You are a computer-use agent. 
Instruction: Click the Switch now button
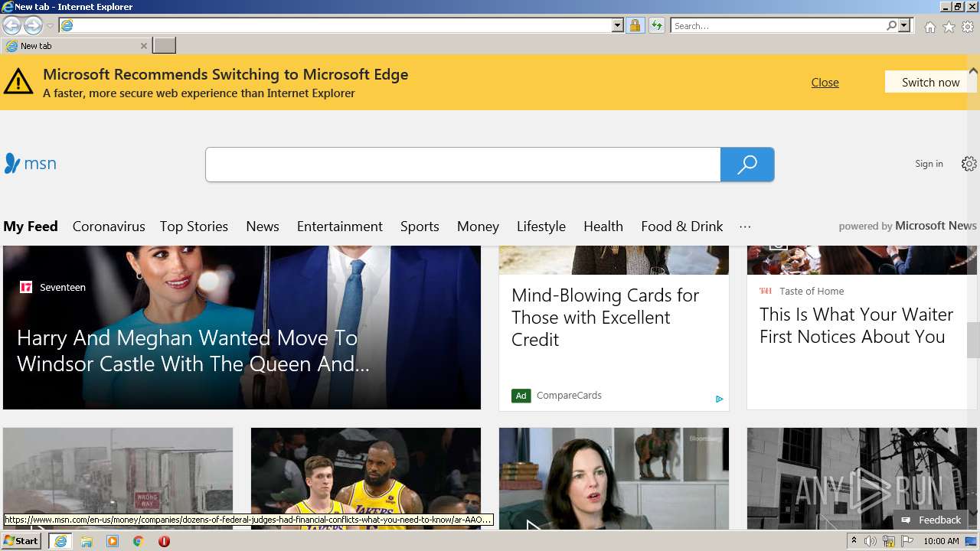930,82
